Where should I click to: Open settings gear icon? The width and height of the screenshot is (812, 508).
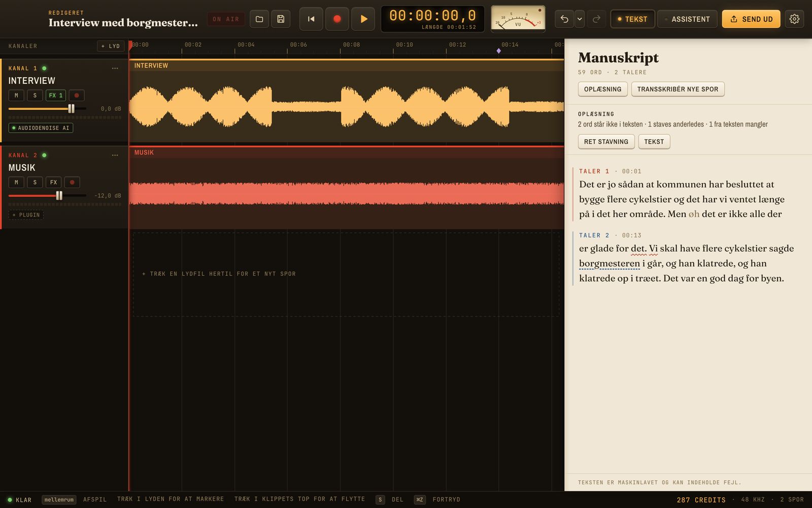(794, 19)
